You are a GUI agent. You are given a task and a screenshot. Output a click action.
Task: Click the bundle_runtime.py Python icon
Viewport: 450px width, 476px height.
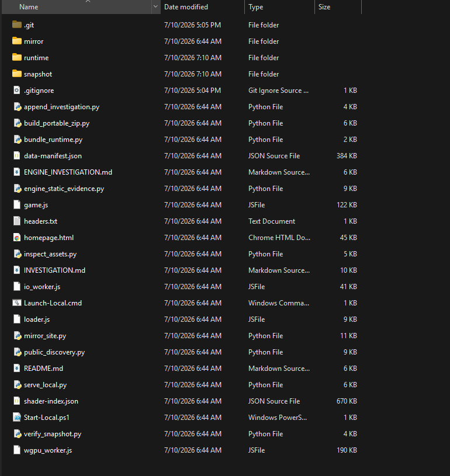17,140
